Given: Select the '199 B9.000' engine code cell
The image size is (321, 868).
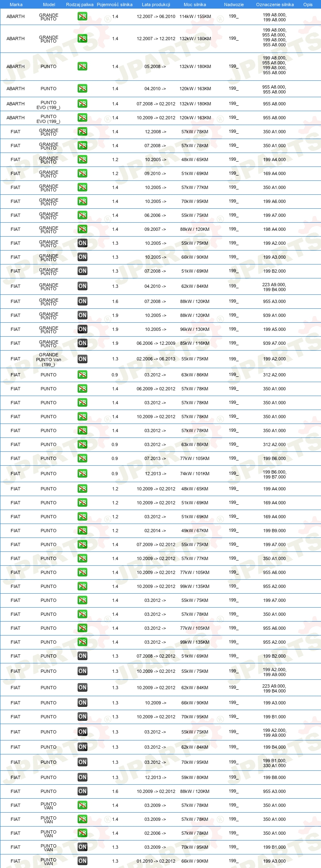Looking at the screenshot, I should [275, 531].
